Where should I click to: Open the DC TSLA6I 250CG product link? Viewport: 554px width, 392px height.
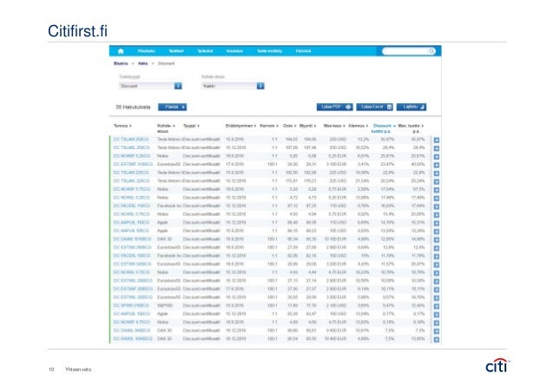131,140
